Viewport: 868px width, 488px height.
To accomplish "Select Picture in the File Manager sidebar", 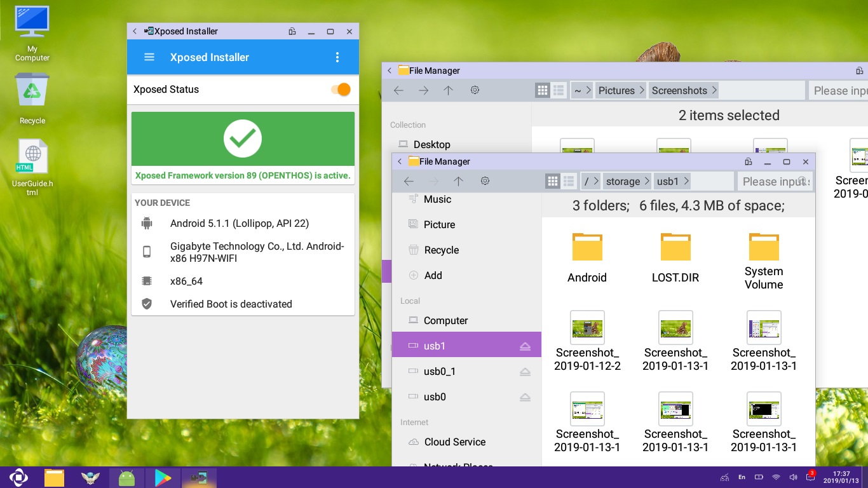I will tap(466, 224).
